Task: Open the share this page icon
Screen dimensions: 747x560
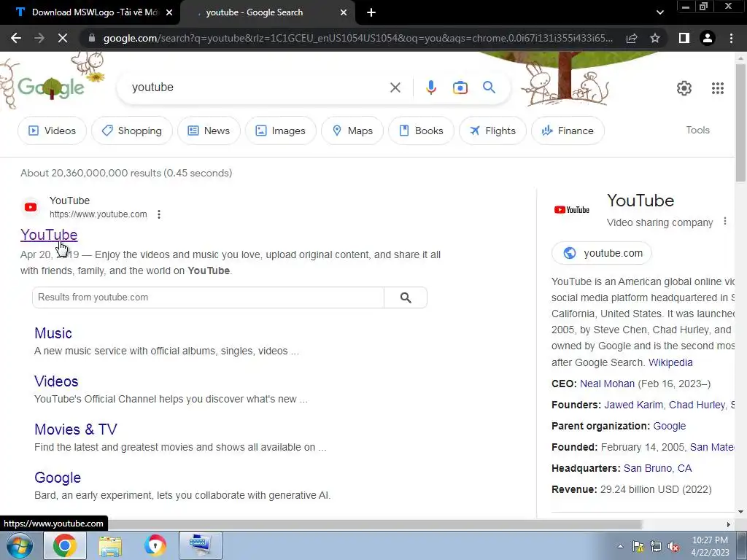Action: pos(632,38)
